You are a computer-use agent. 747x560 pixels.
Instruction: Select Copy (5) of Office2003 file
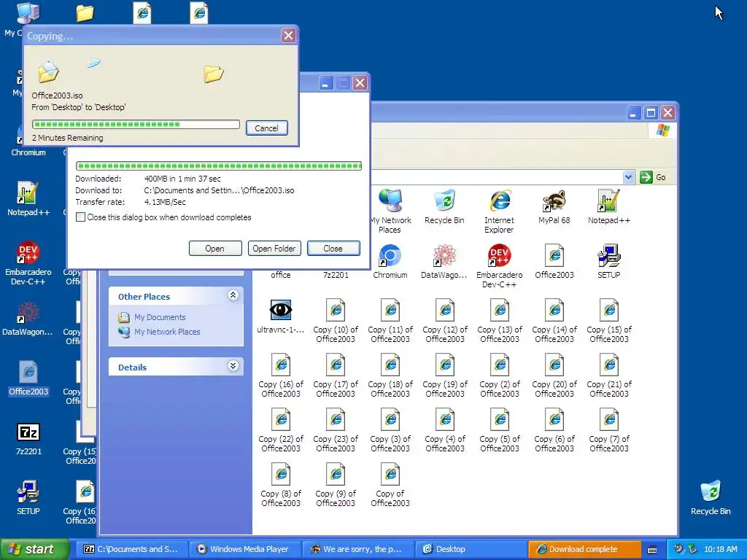pos(499,430)
